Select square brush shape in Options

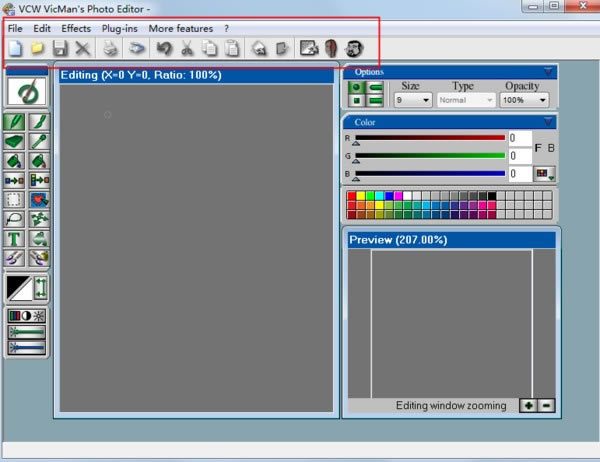(356, 101)
